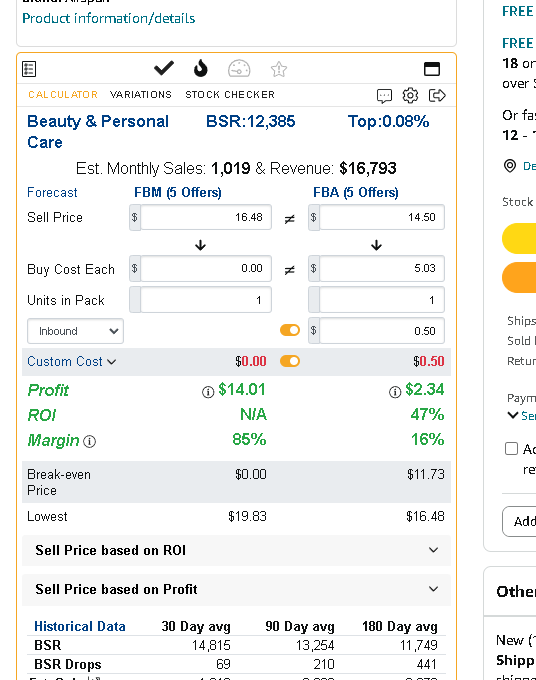Click the FBA Sell Price field
This screenshot has height=680, width=536.
coord(382,217)
